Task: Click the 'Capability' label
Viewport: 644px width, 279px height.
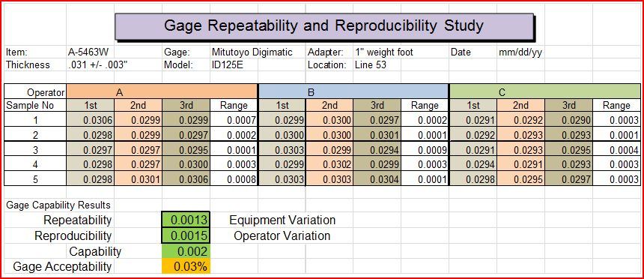Action: [x=95, y=251]
